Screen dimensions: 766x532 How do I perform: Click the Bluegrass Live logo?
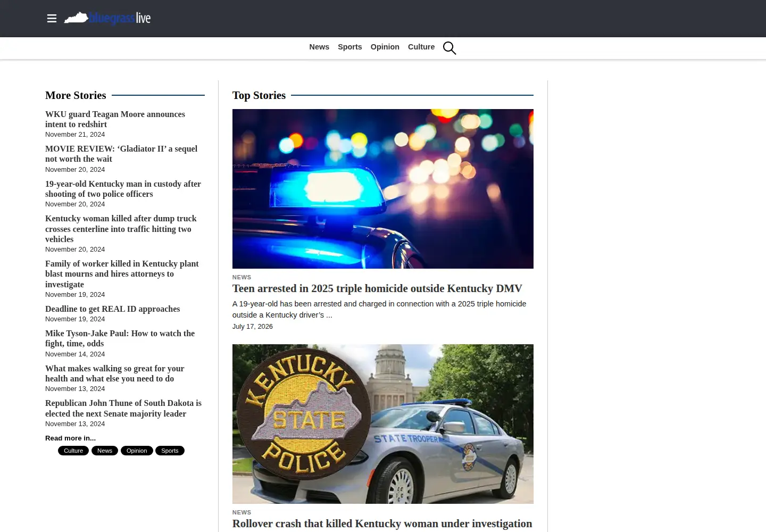[x=107, y=18]
